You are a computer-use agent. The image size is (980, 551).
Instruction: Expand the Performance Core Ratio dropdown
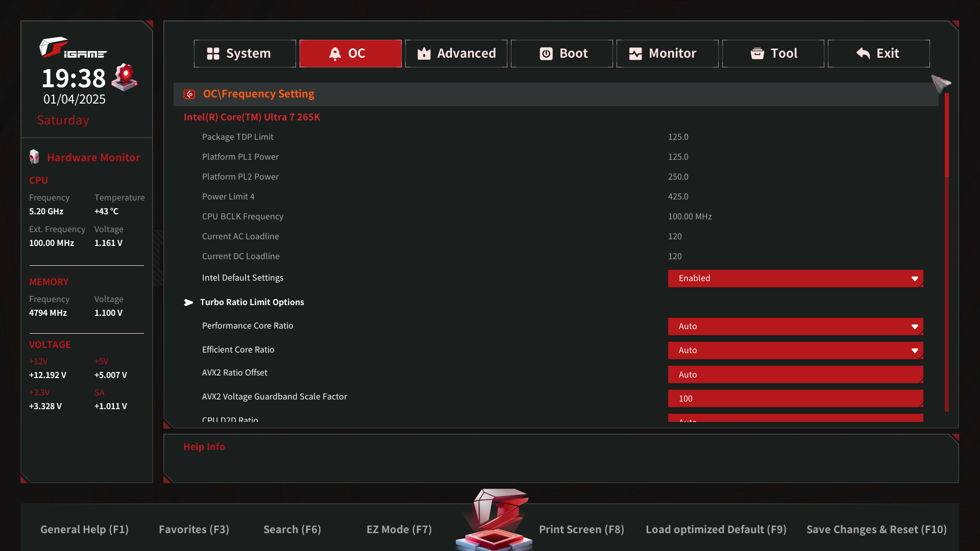(795, 327)
